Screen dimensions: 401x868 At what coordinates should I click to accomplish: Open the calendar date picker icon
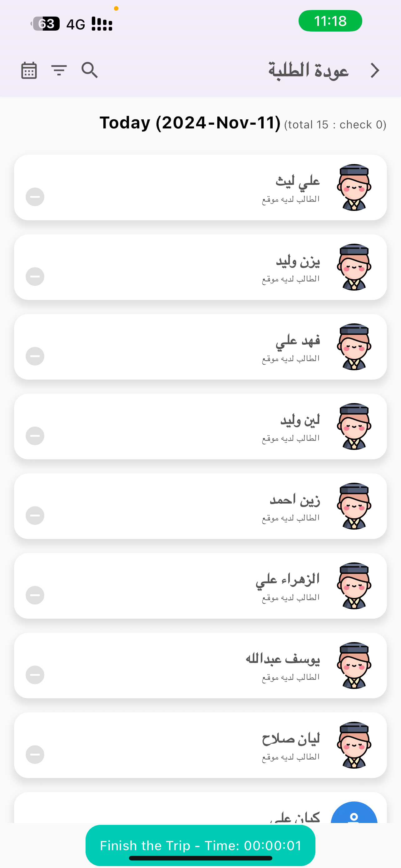(29, 70)
